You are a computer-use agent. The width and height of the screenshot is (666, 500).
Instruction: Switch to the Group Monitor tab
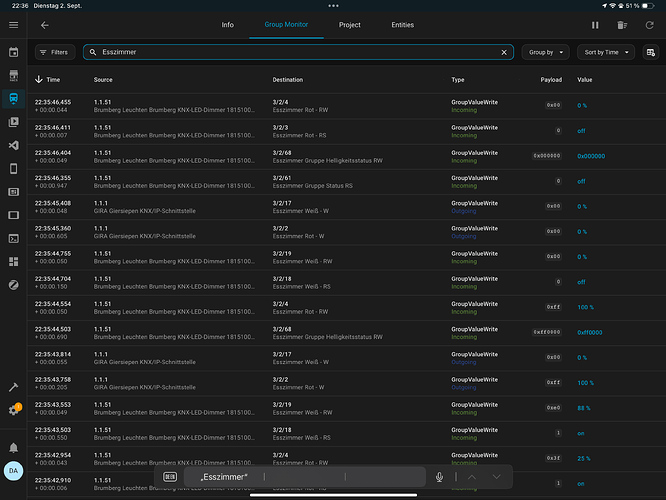[286, 25]
